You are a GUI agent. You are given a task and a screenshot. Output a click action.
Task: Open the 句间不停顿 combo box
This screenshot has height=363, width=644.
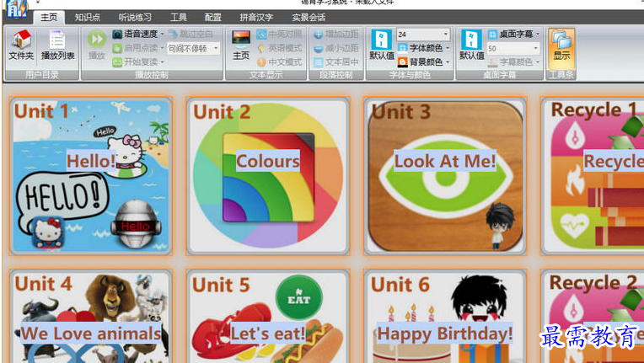[193, 48]
